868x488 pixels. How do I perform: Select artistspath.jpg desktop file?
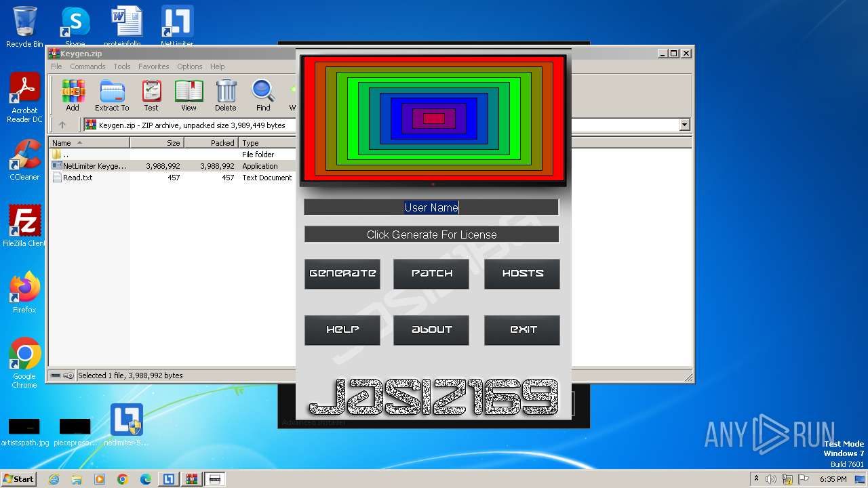point(24,432)
